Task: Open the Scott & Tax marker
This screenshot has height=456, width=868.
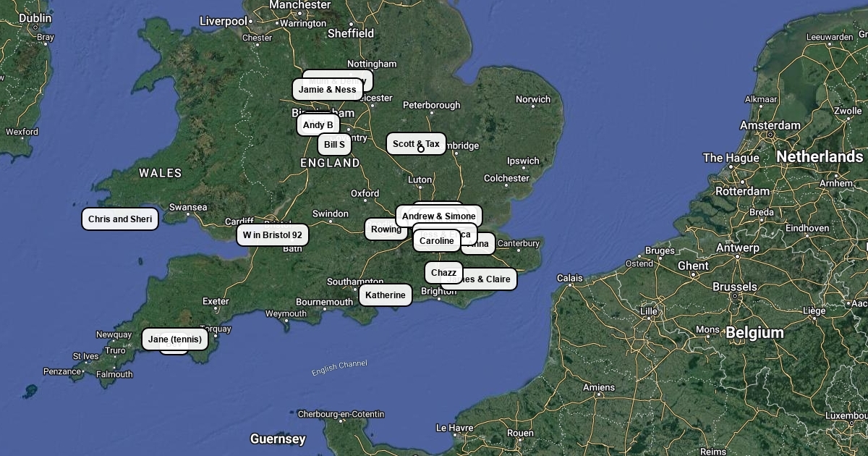Action: [x=416, y=144]
